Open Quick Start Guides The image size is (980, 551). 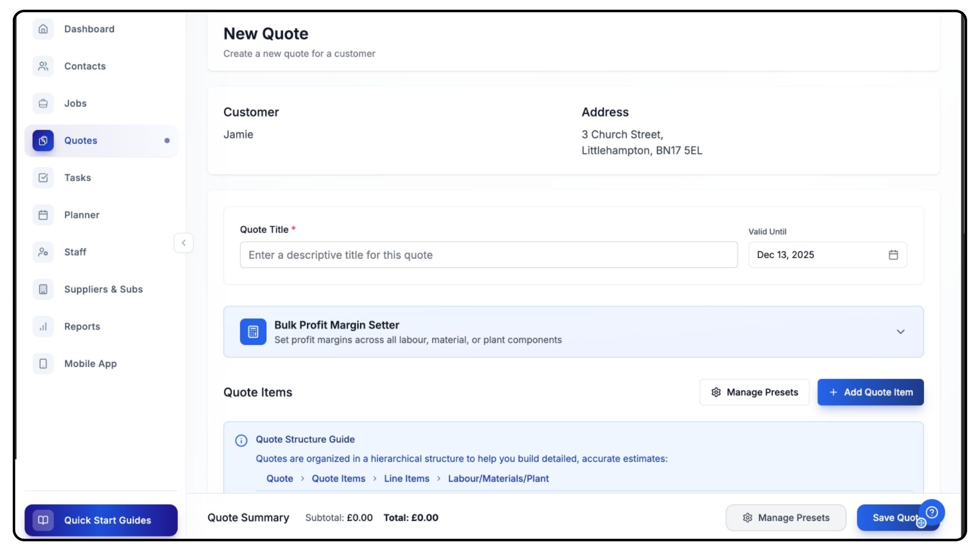101,520
